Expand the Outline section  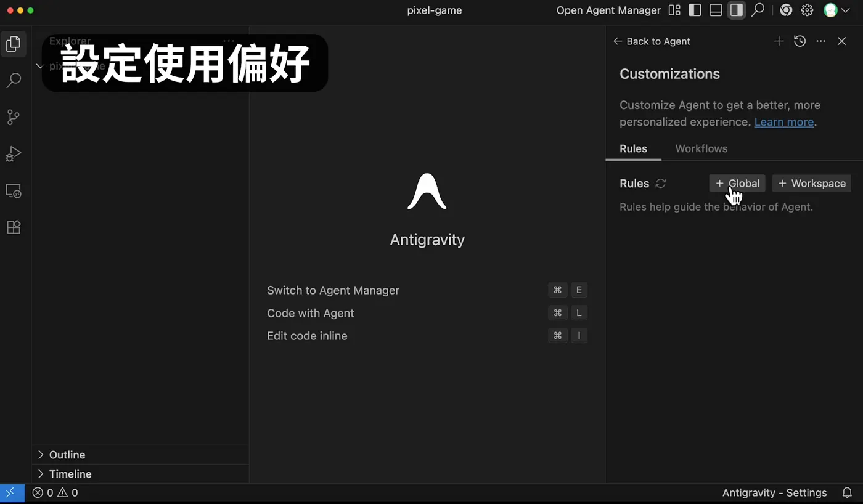point(140,455)
